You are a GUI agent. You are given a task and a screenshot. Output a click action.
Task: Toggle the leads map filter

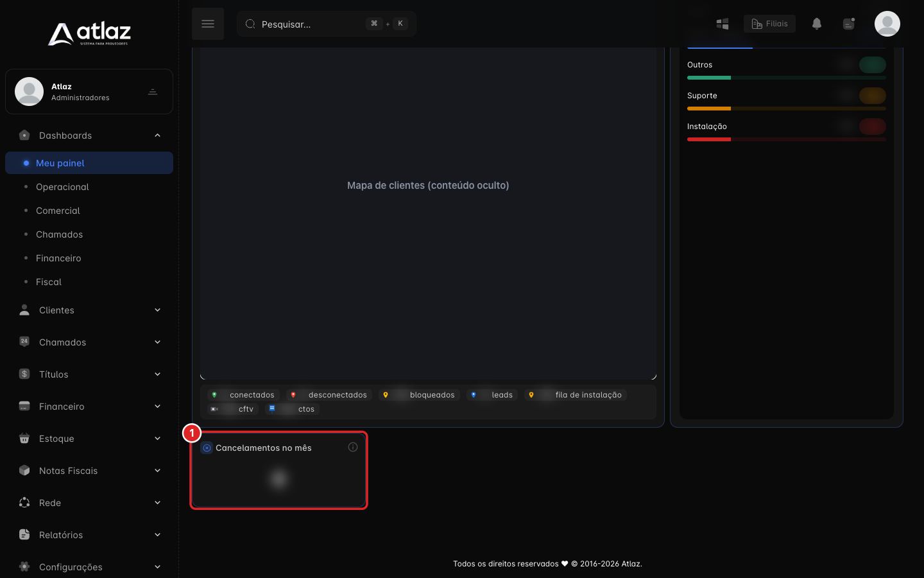point(492,395)
